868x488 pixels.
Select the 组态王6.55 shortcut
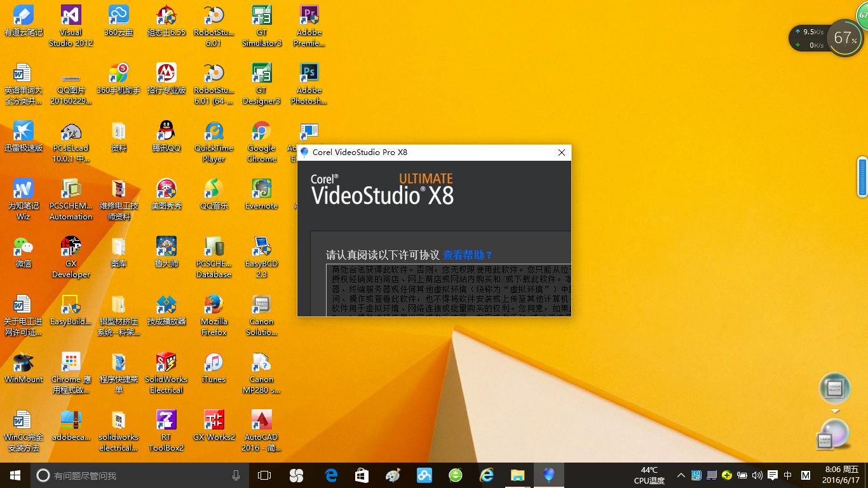pyautogui.click(x=166, y=21)
